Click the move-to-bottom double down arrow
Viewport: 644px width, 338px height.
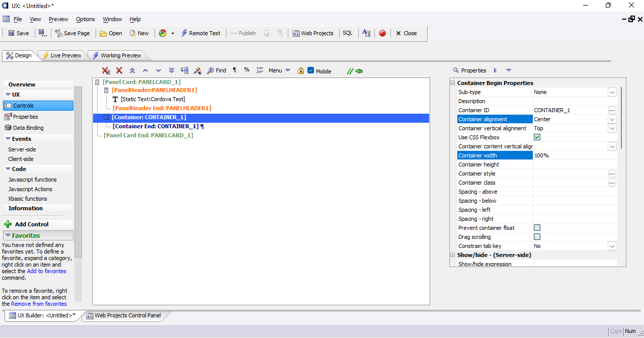point(172,70)
